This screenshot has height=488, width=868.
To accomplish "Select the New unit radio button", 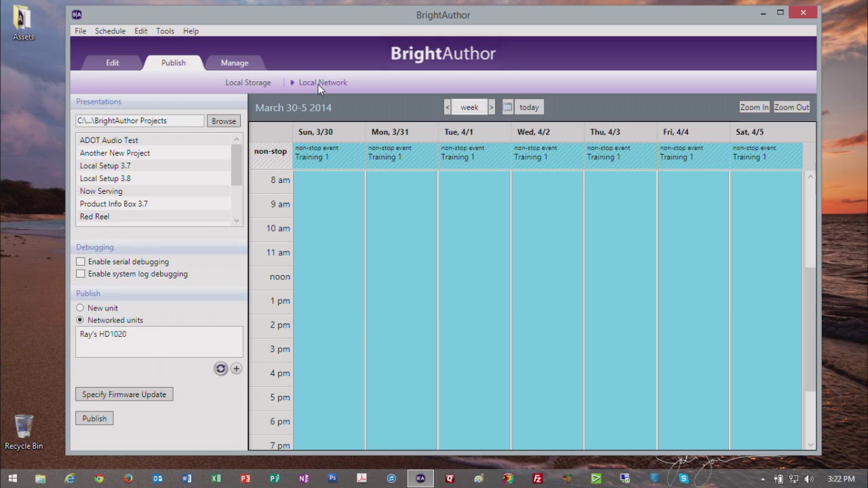I will (80, 308).
